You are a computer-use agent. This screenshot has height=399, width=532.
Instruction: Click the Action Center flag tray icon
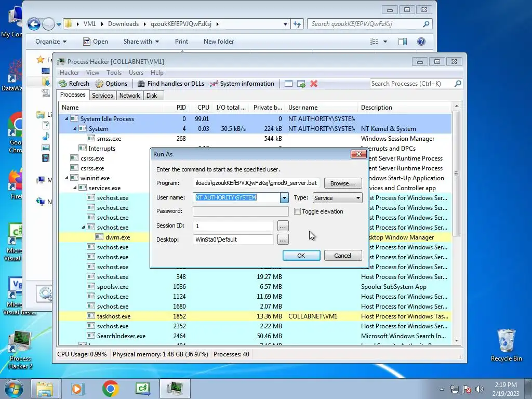(467, 389)
